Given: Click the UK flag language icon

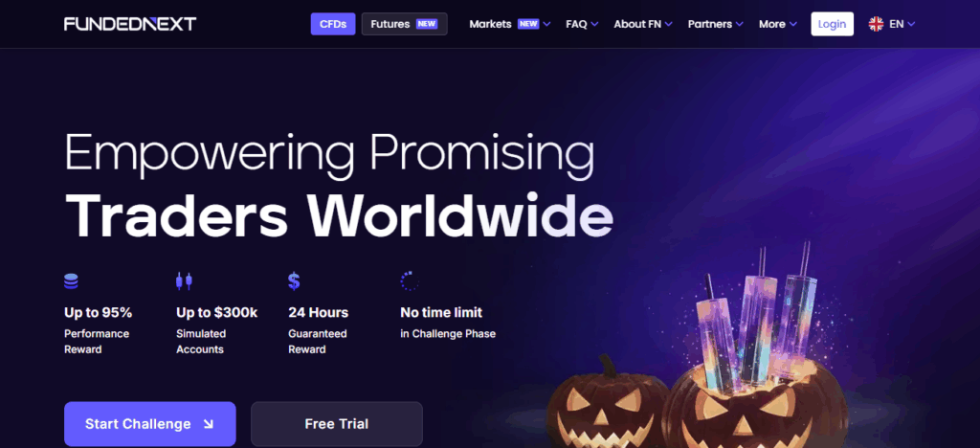Looking at the screenshot, I should [876, 24].
